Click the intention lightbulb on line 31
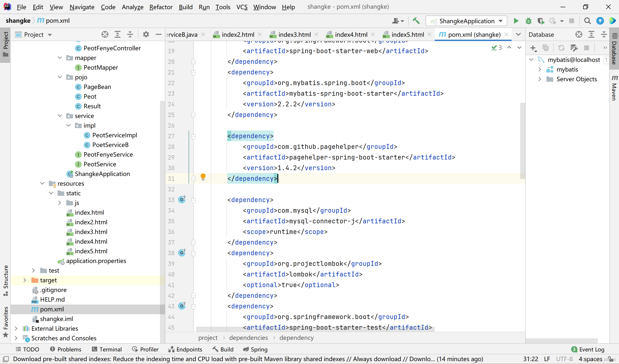The width and height of the screenshot is (619, 364). pos(203,177)
